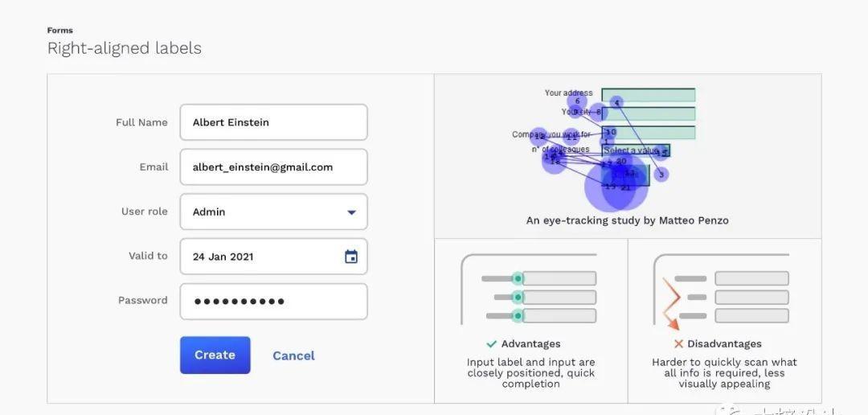Click the Forms breadcrumb label
Image resolution: width=868 pixels, height=415 pixels.
click(59, 31)
